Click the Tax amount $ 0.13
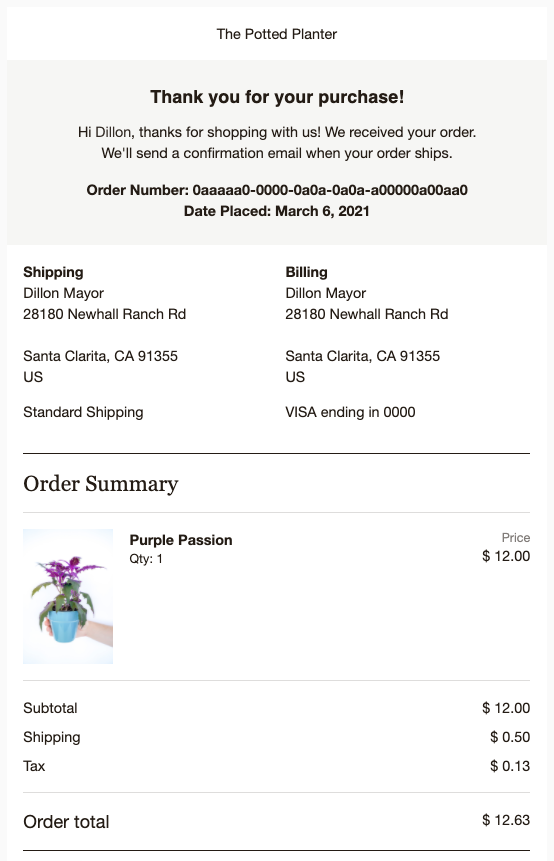This screenshot has width=554, height=861. [510, 766]
